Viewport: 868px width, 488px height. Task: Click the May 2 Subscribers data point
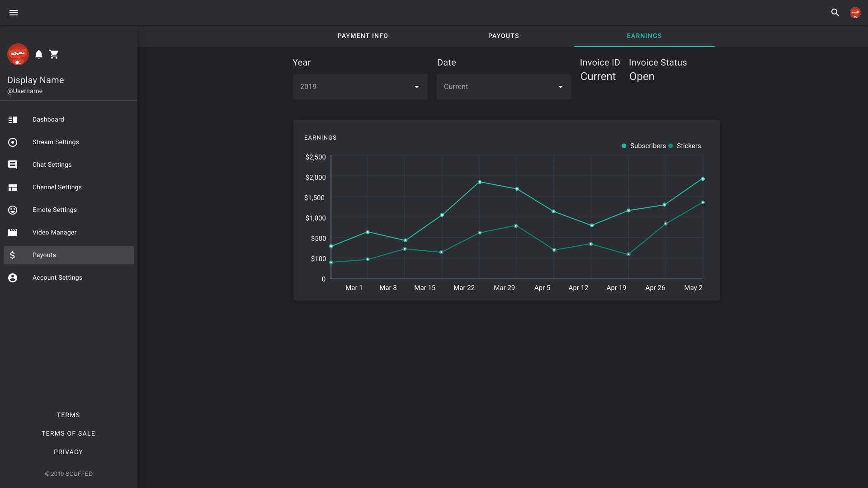703,179
